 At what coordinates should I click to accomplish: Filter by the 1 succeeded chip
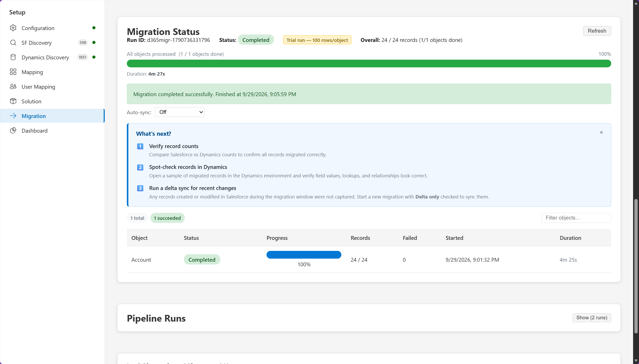(x=167, y=218)
